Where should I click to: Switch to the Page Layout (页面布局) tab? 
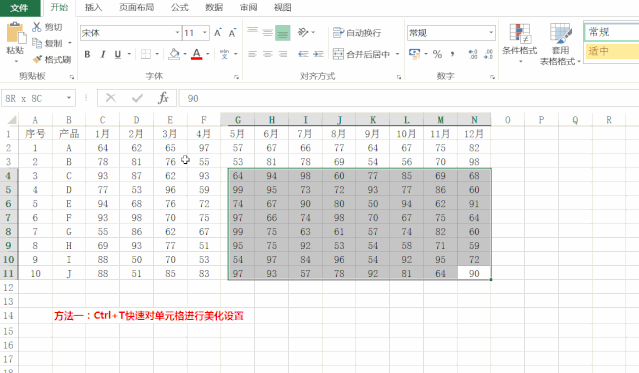137,7
